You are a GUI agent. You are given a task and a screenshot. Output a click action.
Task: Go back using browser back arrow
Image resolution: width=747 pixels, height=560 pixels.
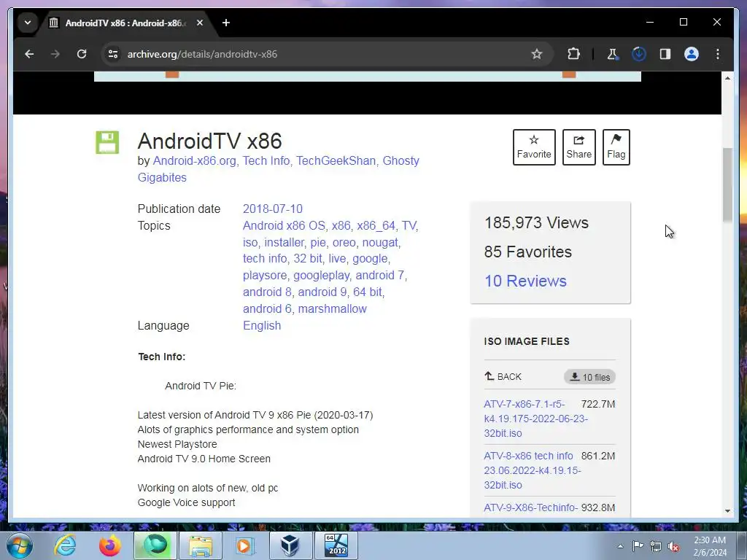(x=29, y=54)
